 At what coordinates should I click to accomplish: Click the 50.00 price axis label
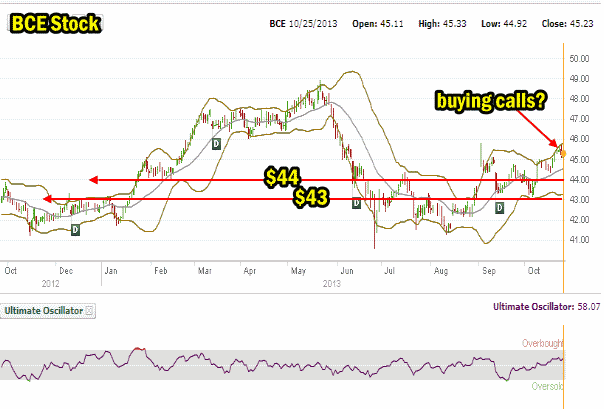point(579,59)
